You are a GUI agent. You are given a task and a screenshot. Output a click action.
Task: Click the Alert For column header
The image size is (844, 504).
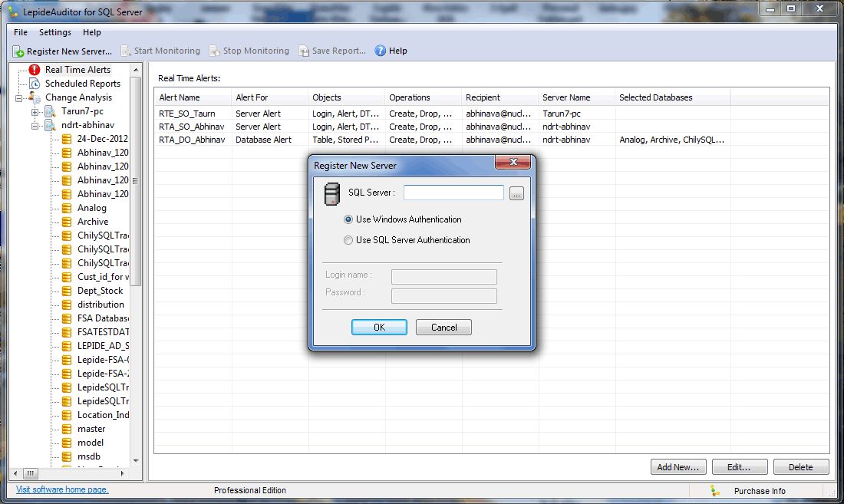(270, 97)
